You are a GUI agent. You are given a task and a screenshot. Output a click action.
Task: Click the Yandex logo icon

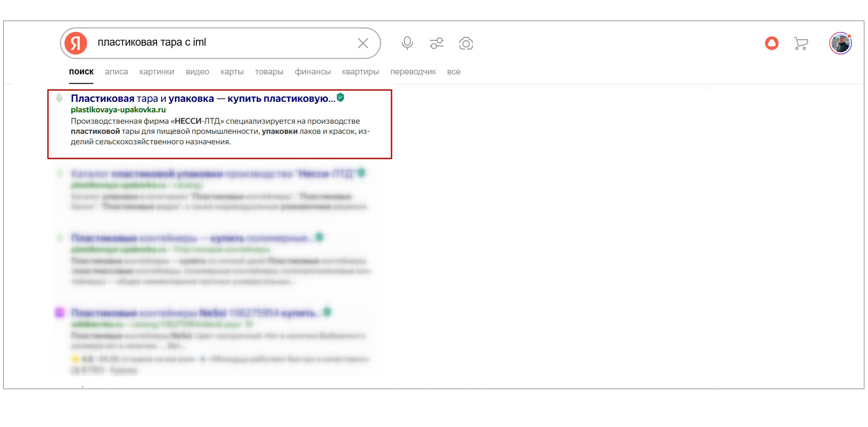coord(76,43)
